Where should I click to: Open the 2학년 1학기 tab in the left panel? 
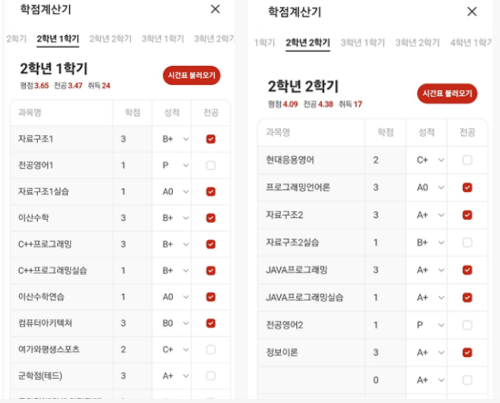pyautogui.click(x=58, y=39)
